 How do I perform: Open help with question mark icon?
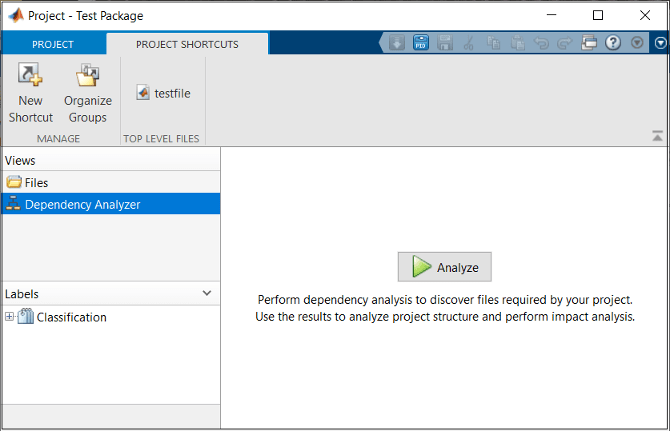(613, 43)
